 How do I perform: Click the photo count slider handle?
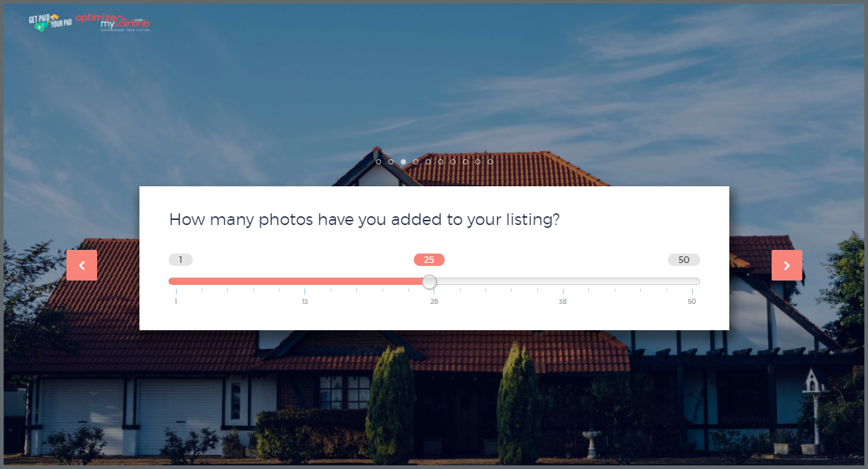pyautogui.click(x=429, y=282)
